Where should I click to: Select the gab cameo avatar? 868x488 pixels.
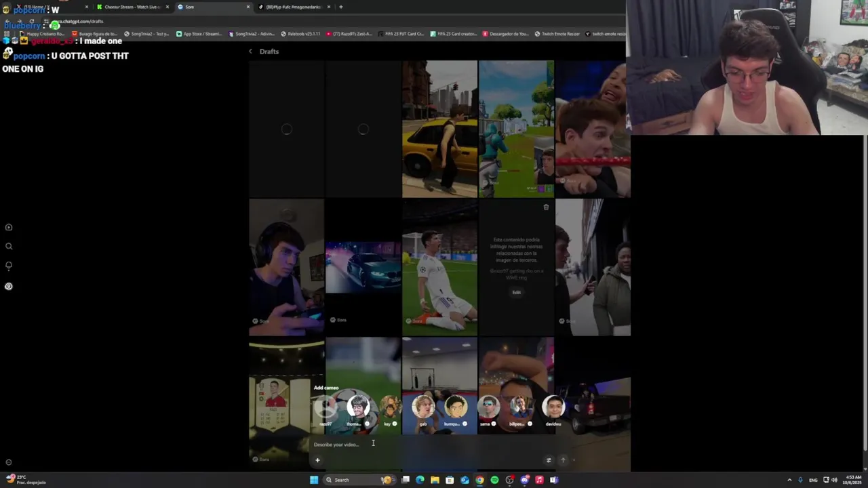[x=423, y=408]
